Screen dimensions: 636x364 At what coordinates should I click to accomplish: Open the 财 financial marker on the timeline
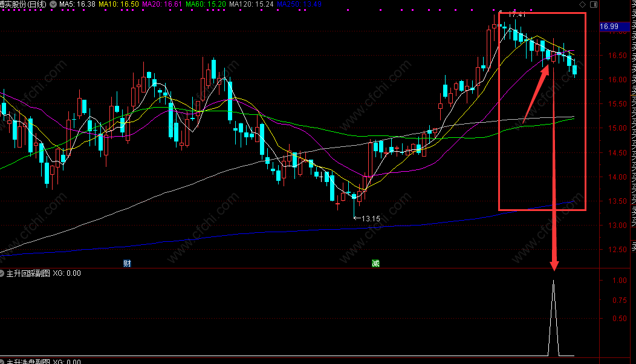127,264
